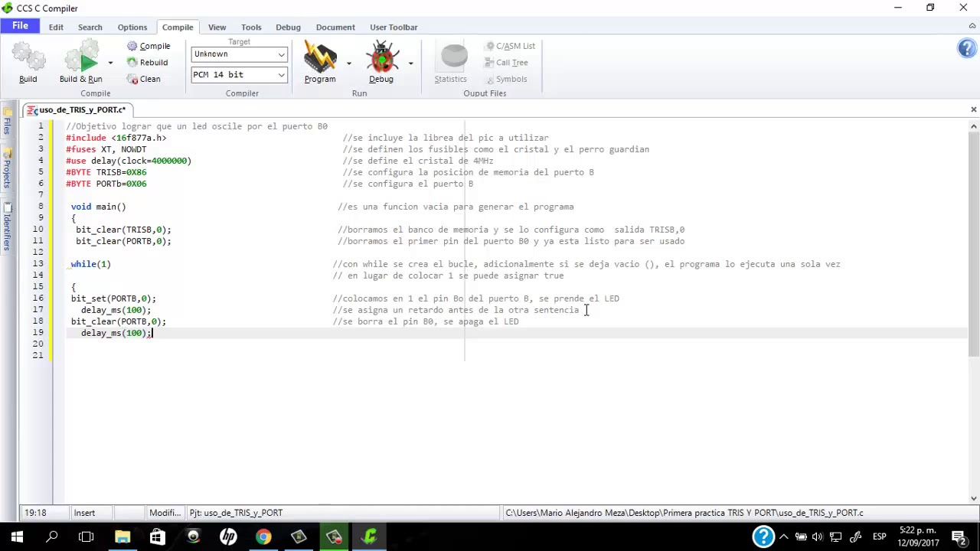980x551 pixels.
Task: Open the Search ribbon tab
Action: coord(90,27)
